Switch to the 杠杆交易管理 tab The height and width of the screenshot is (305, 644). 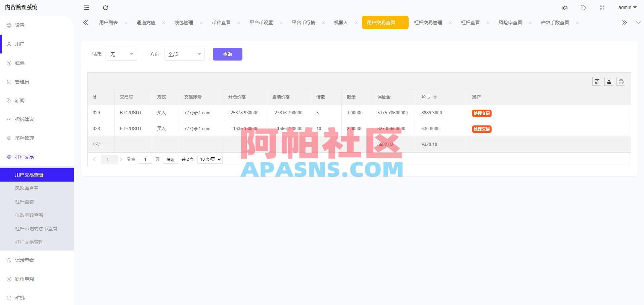point(428,22)
